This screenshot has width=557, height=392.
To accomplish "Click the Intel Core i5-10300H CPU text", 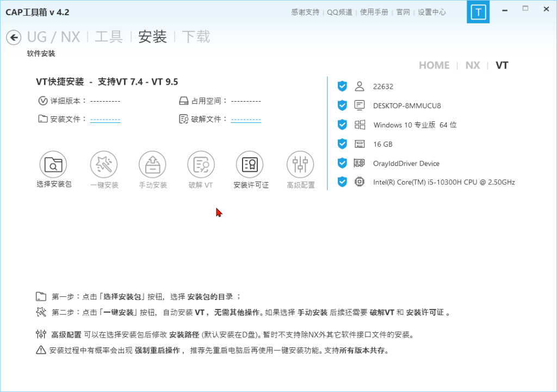I will (444, 182).
